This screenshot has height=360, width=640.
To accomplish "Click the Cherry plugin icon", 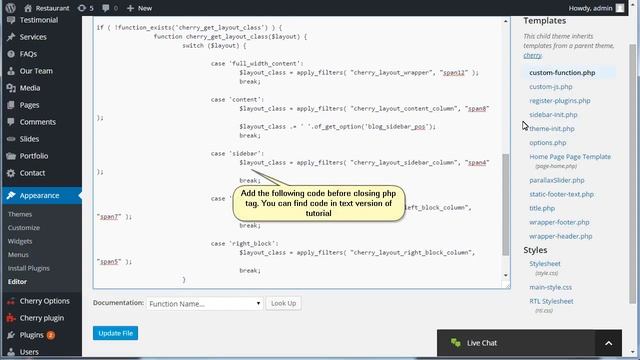I will (11, 318).
